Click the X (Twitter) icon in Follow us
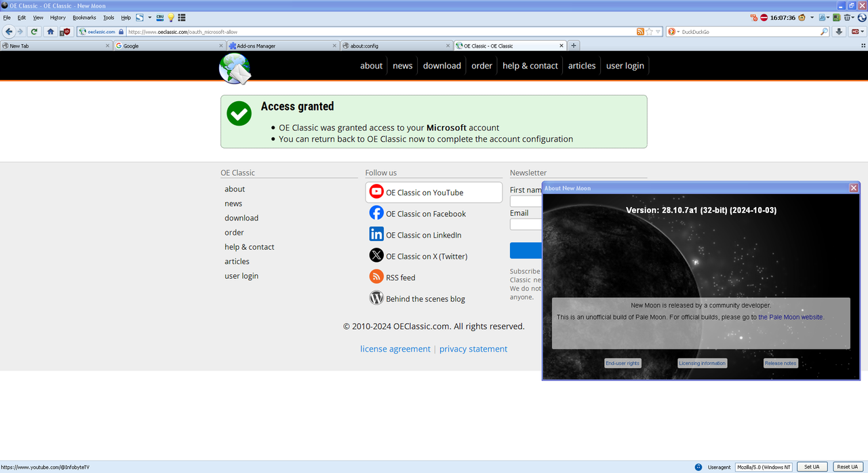 pos(376,256)
